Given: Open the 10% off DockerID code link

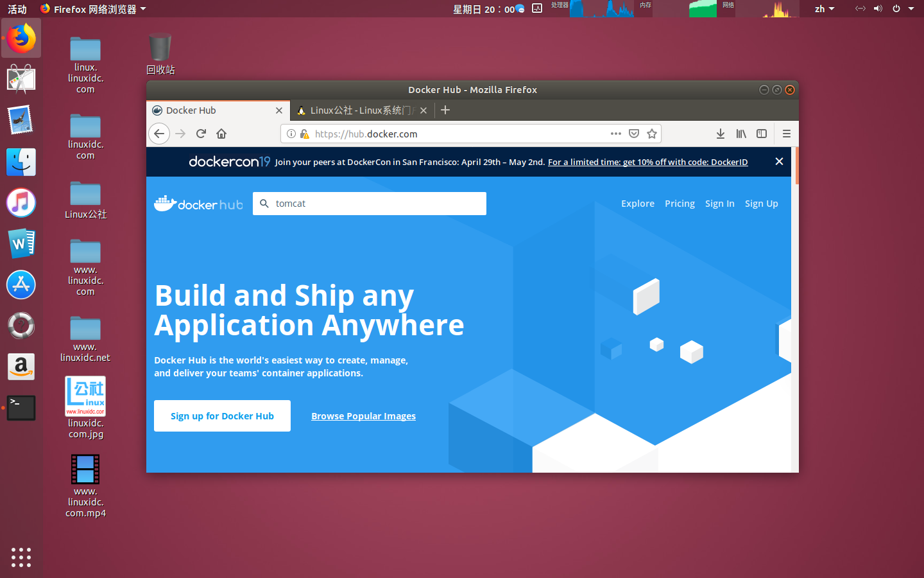Looking at the screenshot, I should [x=648, y=162].
